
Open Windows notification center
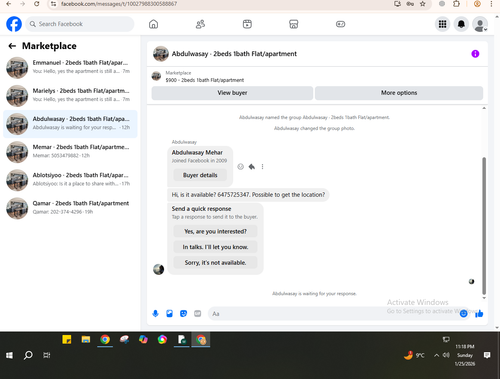[487, 355]
